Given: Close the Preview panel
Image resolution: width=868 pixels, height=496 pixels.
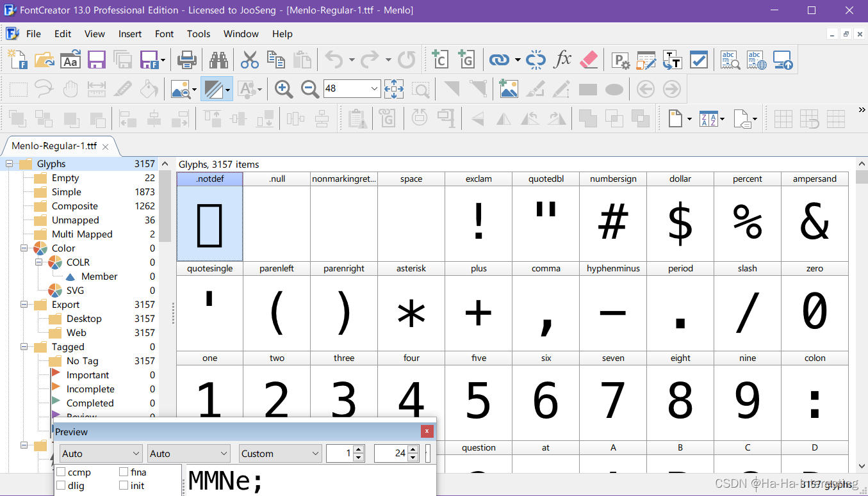Looking at the screenshot, I should point(427,431).
